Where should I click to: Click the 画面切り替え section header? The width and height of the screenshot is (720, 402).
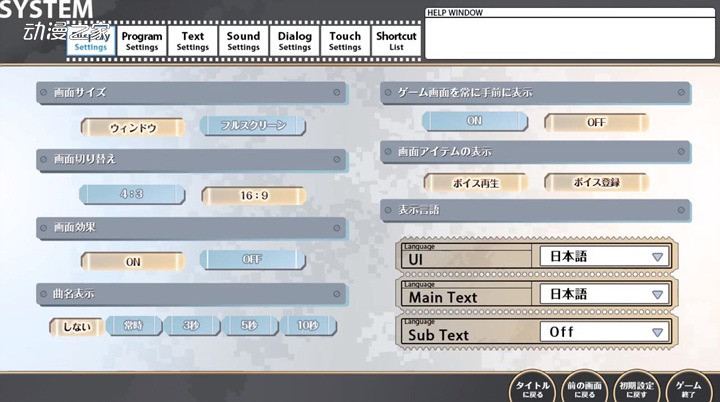coord(191,159)
